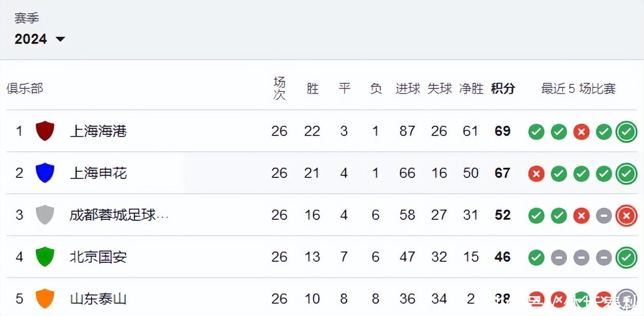Click 上海海港's red loss icon in recent matches
644x316 pixels.
581,131
